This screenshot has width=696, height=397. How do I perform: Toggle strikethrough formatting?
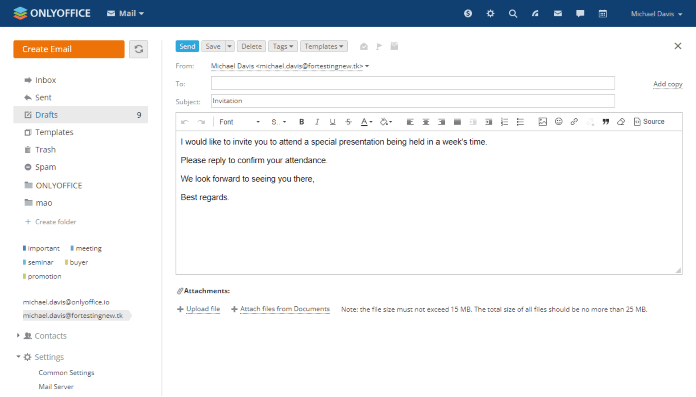pos(348,122)
